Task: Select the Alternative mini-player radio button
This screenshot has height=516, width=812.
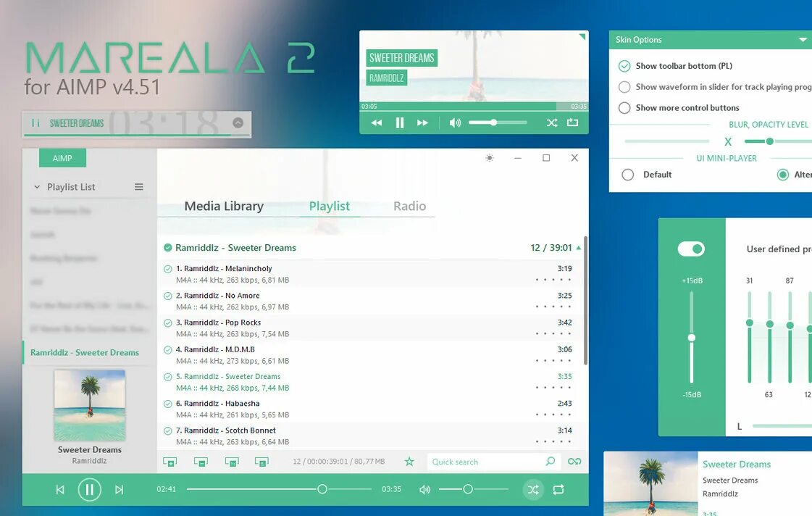Action: click(x=783, y=175)
